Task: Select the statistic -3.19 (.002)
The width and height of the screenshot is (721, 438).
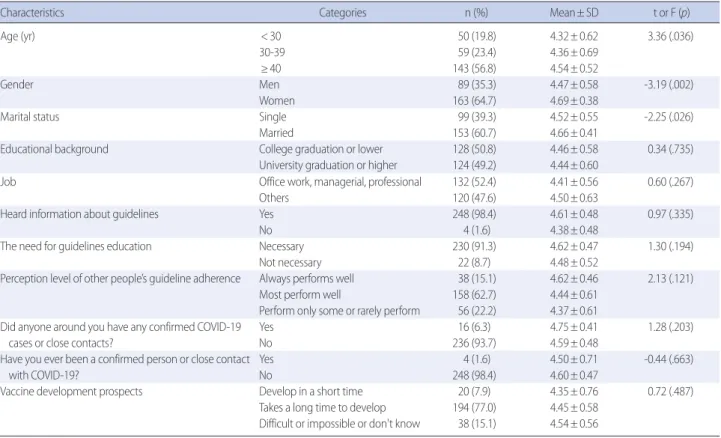Action: tap(669, 85)
